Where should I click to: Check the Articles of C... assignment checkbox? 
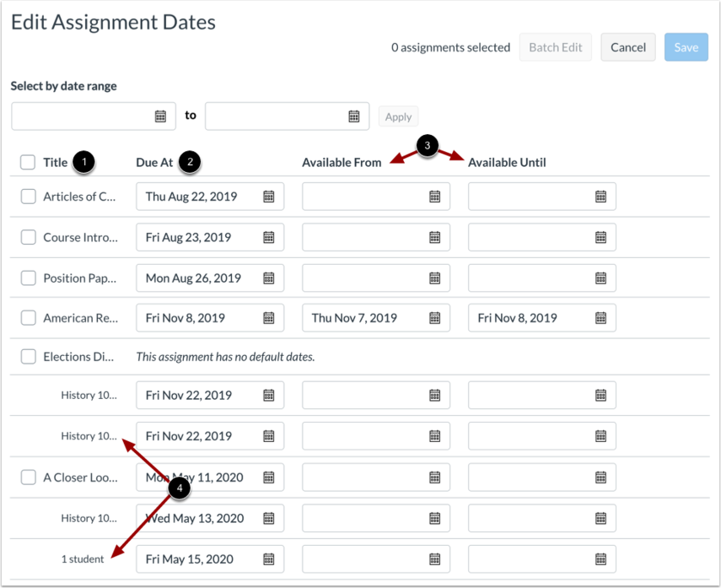[x=28, y=197]
